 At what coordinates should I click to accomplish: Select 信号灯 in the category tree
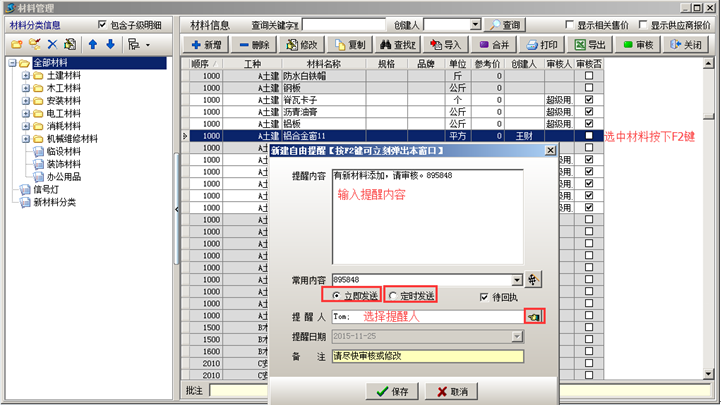[x=47, y=189]
